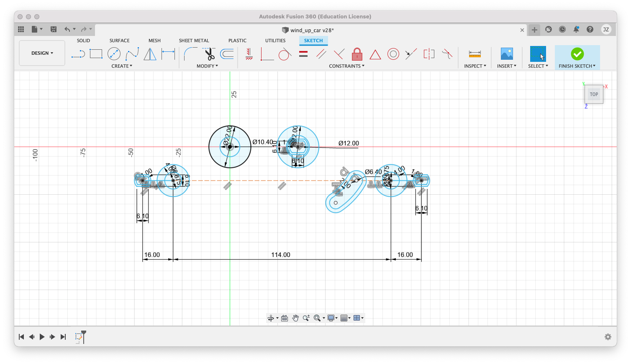Click the TOP face of the ViewCube

point(594,94)
